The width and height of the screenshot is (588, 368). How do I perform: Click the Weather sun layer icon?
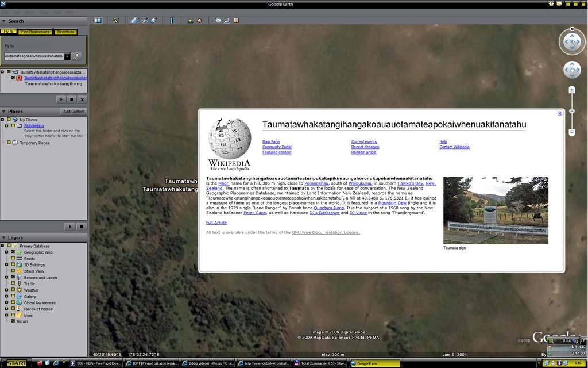(x=19, y=290)
